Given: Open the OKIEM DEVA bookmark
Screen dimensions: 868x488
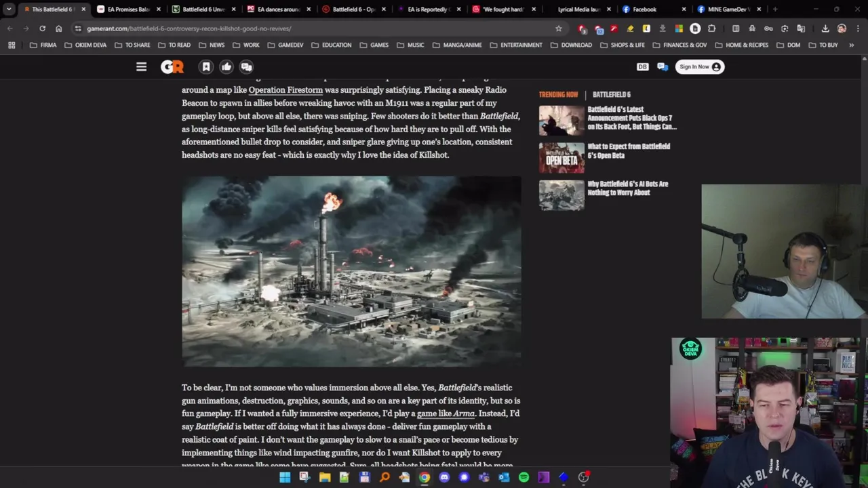Looking at the screenshot, I should [85, 45].
